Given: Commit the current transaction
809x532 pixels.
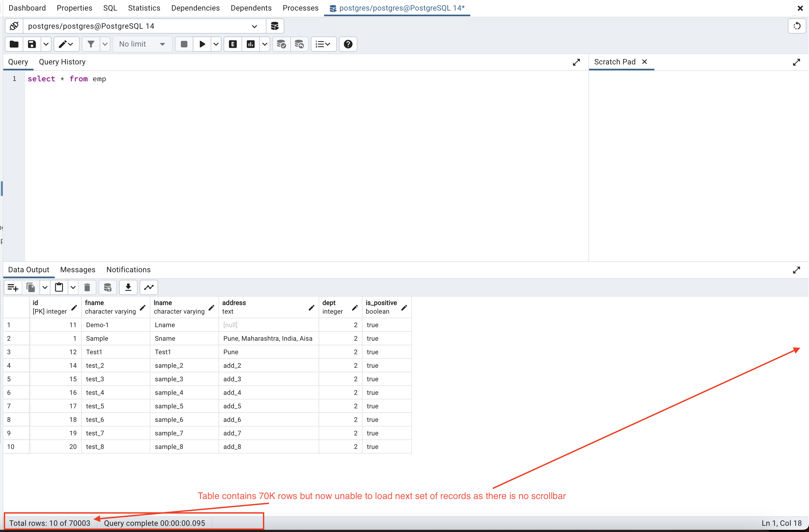Looking at the screenshot, I should point(281,44).
